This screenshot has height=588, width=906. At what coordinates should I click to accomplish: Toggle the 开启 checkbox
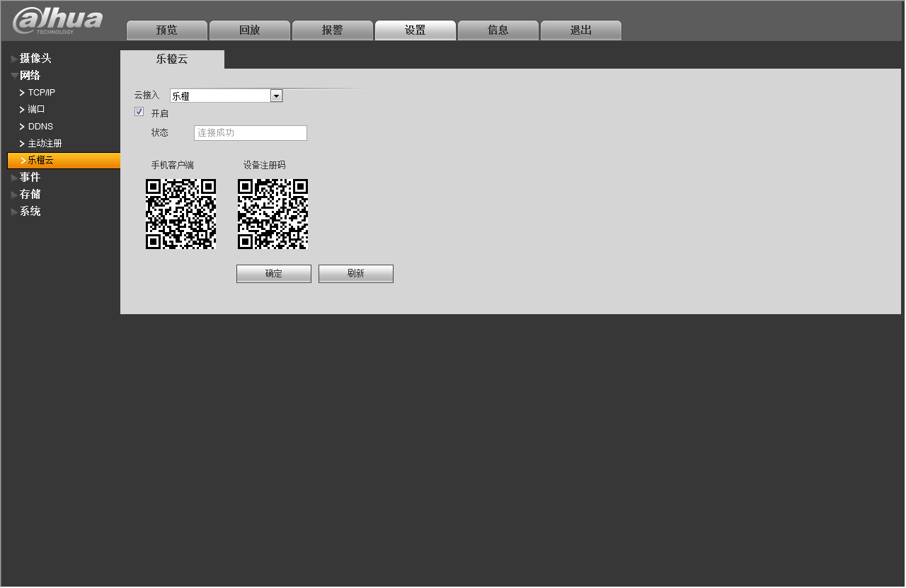139,112
